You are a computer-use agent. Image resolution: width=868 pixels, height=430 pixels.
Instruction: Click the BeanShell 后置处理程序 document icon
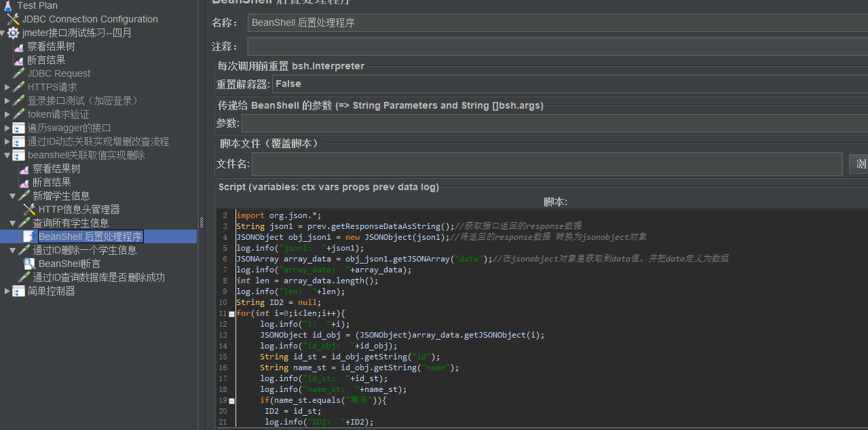coord(29,236)
